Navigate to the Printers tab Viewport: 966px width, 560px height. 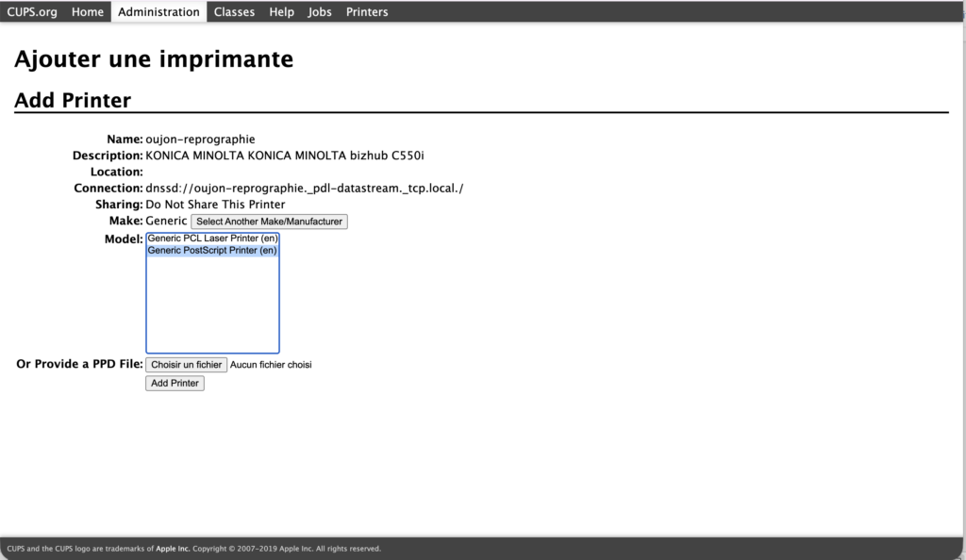coord(367,12)
